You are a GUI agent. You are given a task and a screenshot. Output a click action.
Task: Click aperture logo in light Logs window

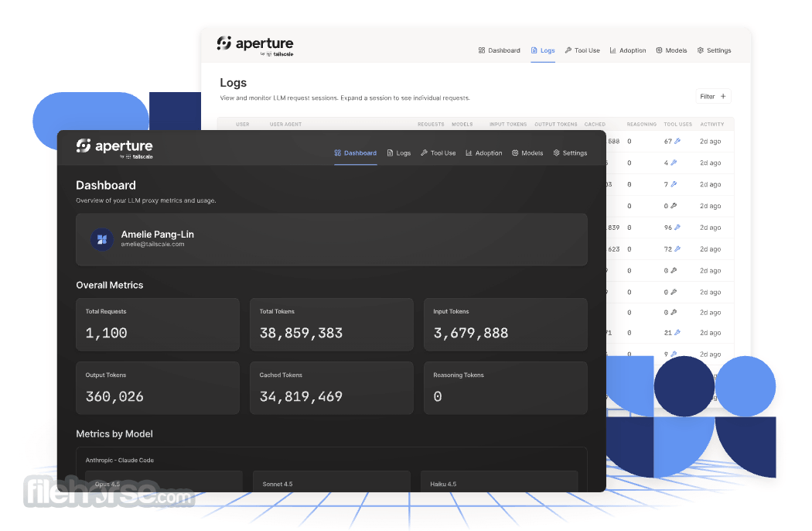tap(255, 46)
